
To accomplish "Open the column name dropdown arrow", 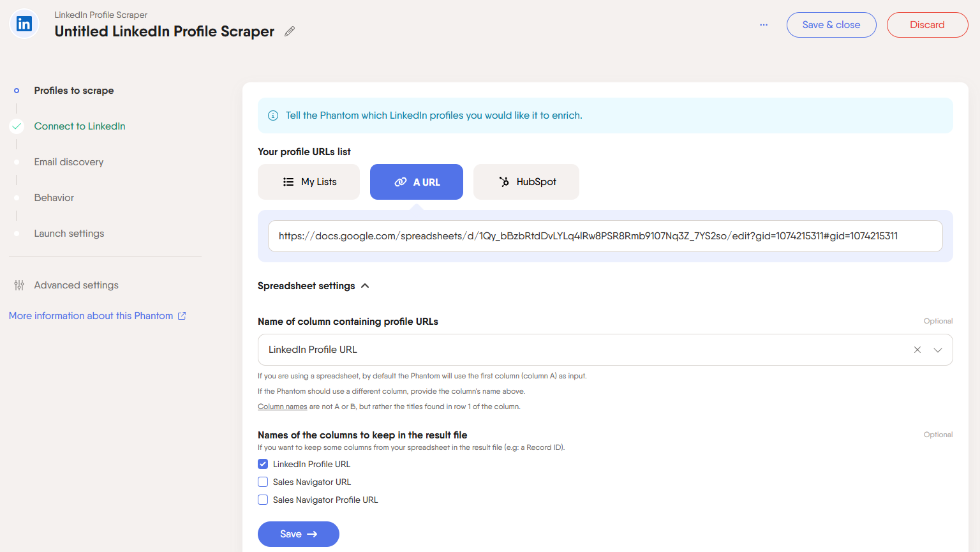I will point(938,350).
